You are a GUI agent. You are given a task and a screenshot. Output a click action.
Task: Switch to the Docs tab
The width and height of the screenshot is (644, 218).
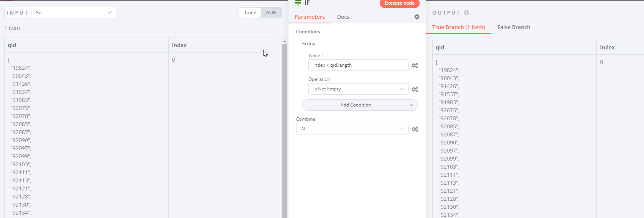(343, 17)
